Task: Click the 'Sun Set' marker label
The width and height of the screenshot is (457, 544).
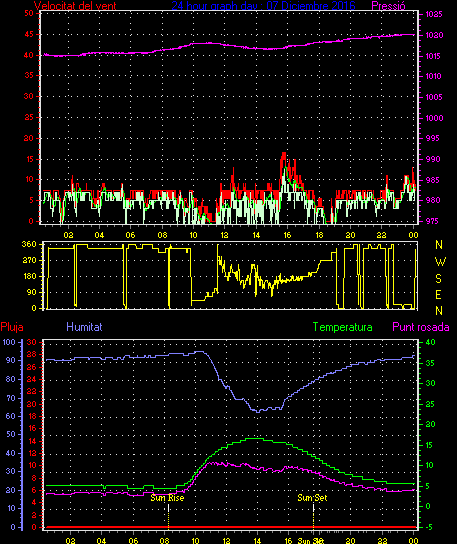Action: coord(312,498)
